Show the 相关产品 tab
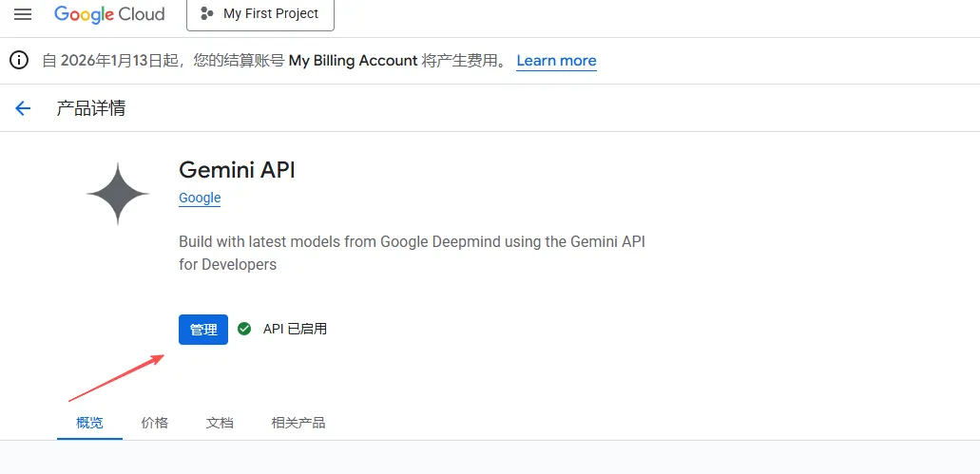The height and width of the screenshot is (474, 980). tap(298, 423)
